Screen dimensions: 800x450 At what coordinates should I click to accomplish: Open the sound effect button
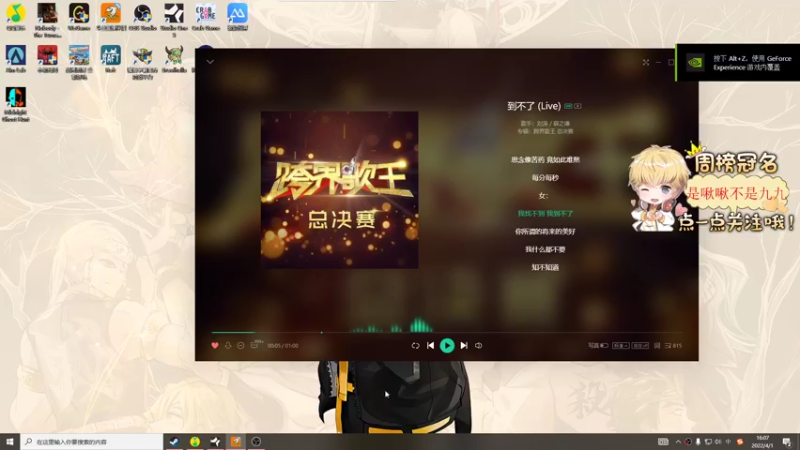click(640, 345)
